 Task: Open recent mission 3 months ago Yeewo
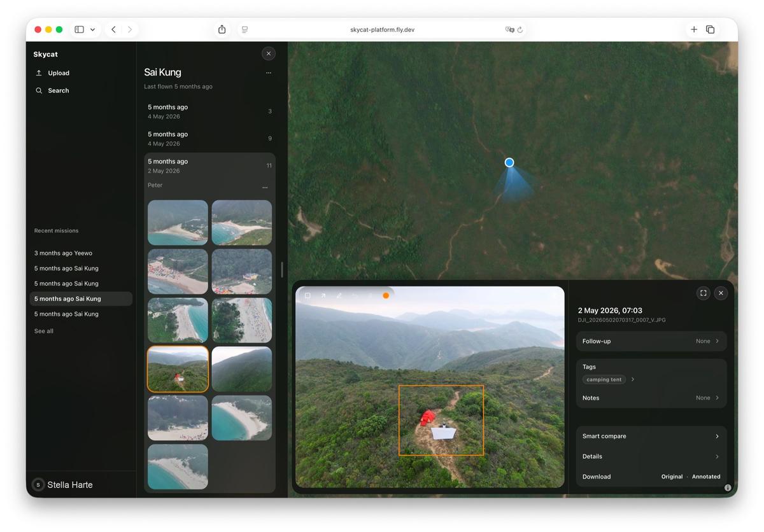pos(81,253)
